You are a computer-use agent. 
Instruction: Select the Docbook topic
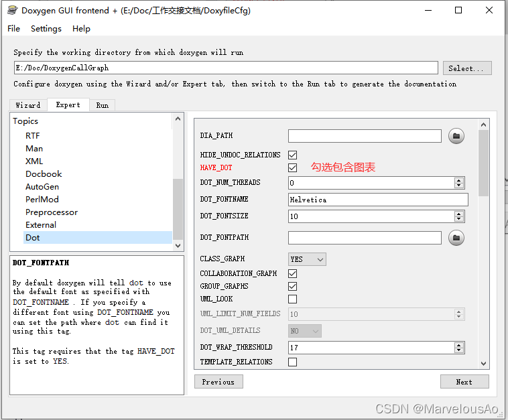[44, 174]
